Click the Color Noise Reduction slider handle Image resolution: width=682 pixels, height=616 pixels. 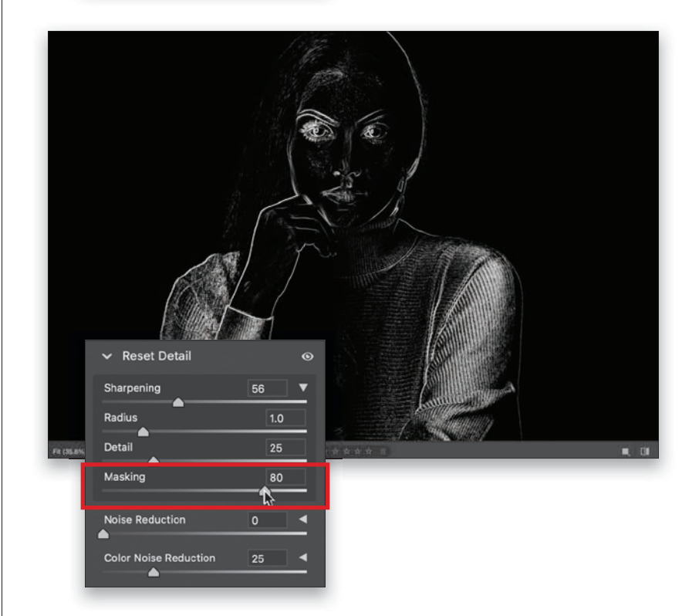click(154, 572)
